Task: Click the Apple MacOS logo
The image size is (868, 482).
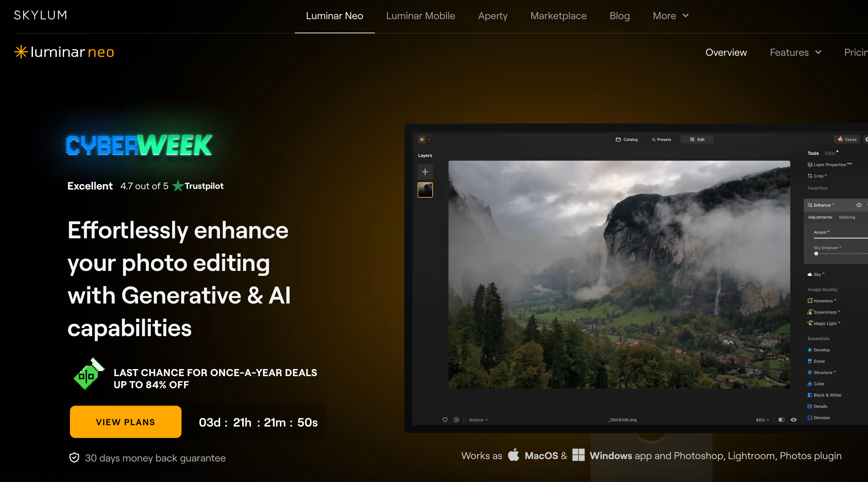Action: pyautogui.click(x=513, y=455)
